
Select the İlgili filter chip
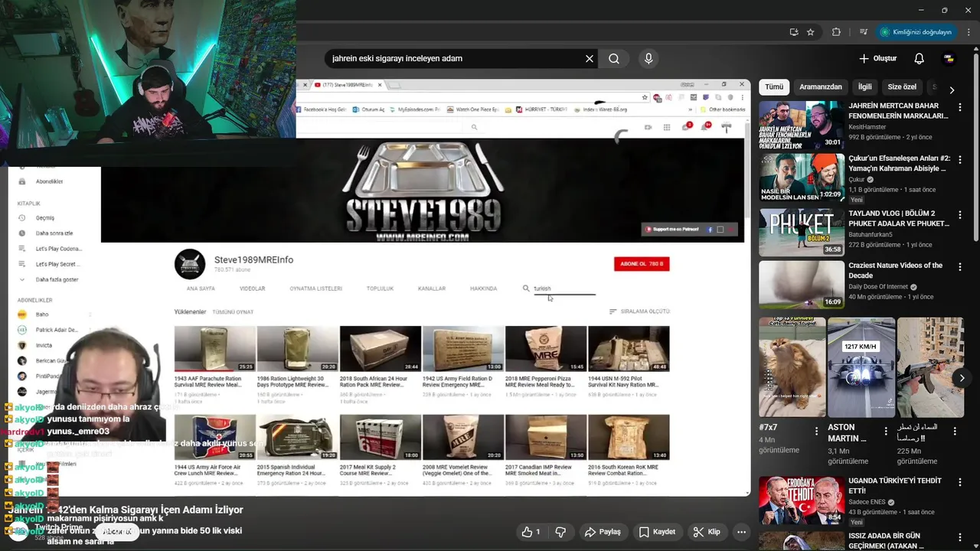(x=864, y=87)
